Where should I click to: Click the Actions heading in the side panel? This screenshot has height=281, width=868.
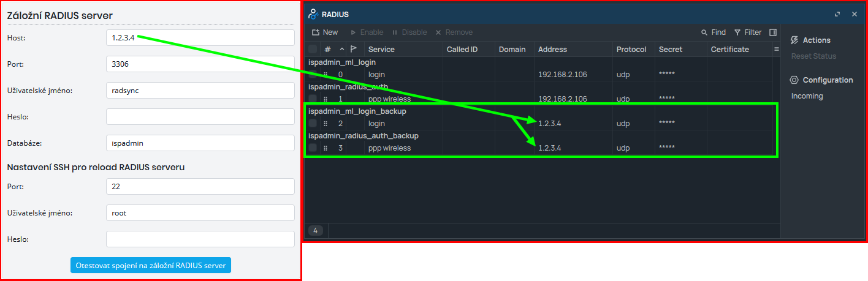(x=817, y=40)
